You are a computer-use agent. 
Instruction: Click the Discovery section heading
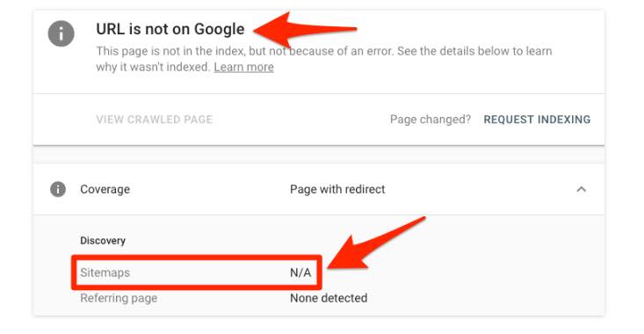click(103, 241)
